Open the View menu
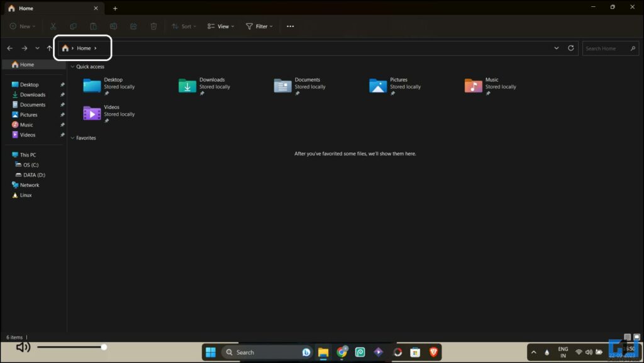The width and height of the screenshot is (644, 363). pyautogui.click(x=220, y=26)
